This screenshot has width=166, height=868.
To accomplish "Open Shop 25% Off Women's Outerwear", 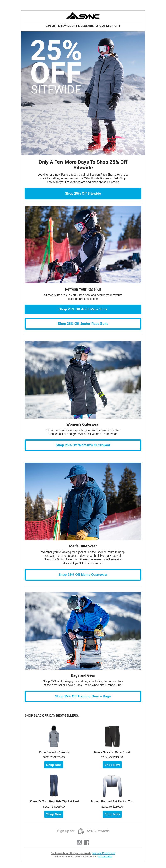I will 83,445.
